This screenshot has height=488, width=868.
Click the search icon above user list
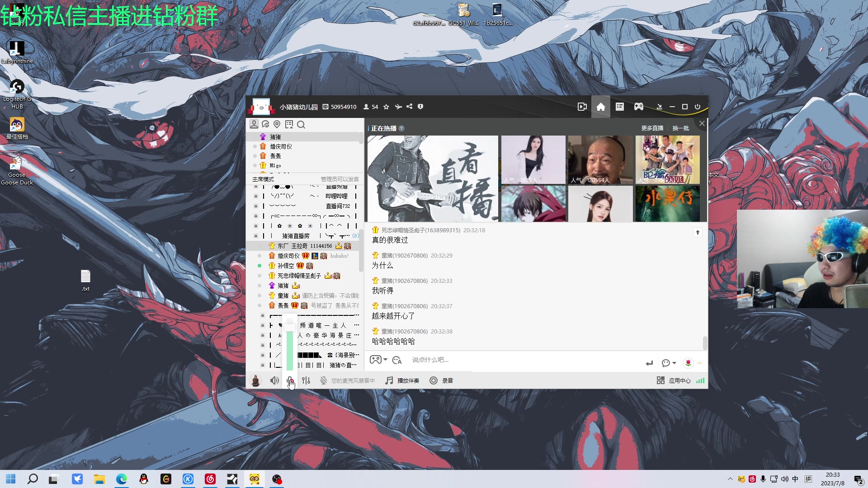(301, 125)
